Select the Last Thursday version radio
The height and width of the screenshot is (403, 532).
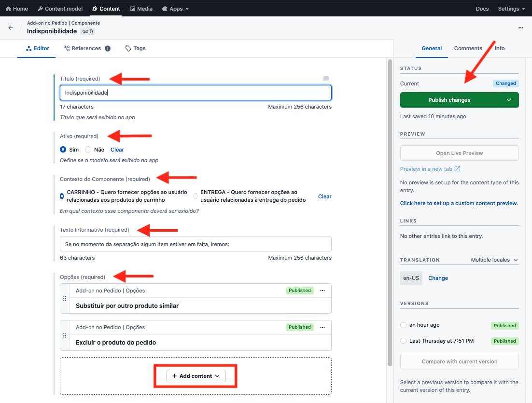point(404,341)
